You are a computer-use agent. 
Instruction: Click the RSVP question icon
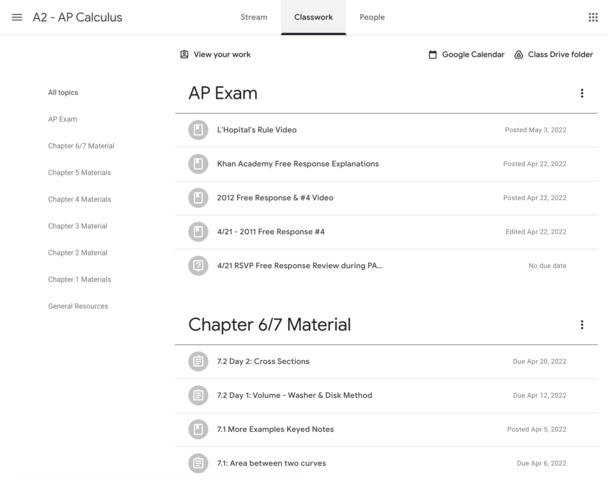pos(198,266)
